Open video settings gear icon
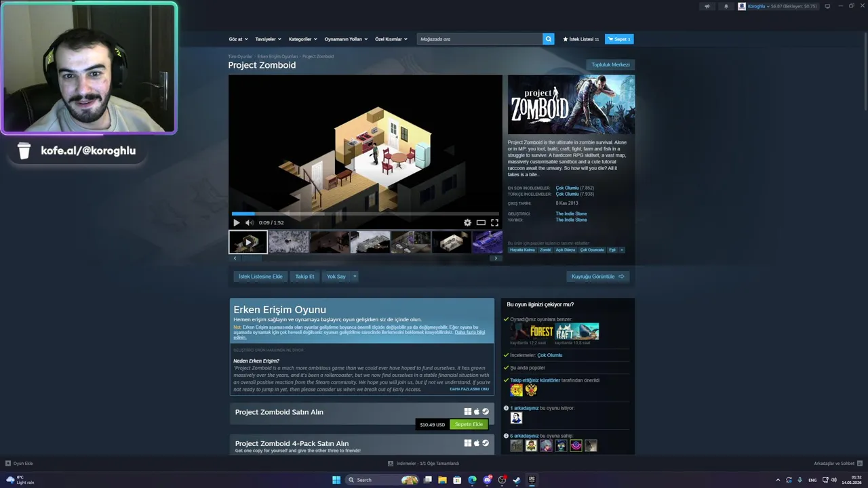The image size is (868, 488). point(467,222)
